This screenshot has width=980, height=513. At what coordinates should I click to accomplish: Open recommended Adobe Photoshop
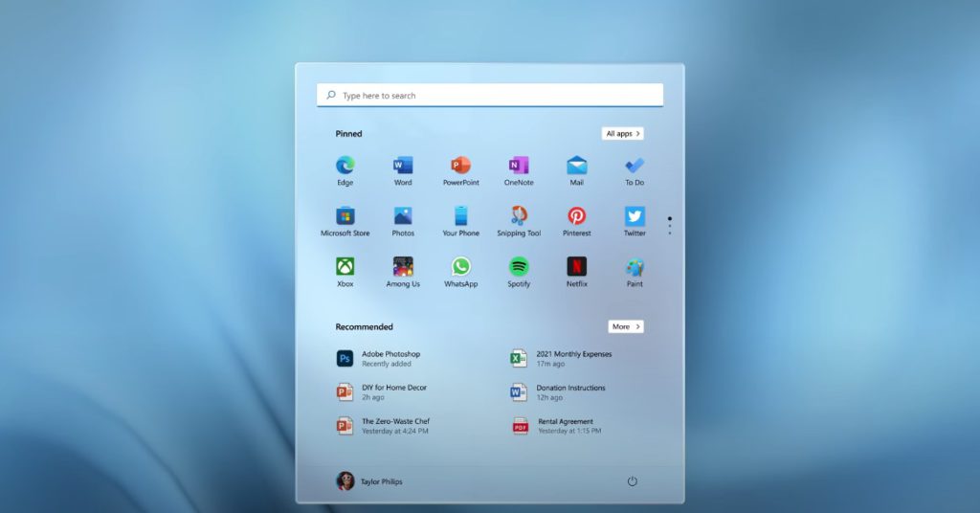(379, 359)
